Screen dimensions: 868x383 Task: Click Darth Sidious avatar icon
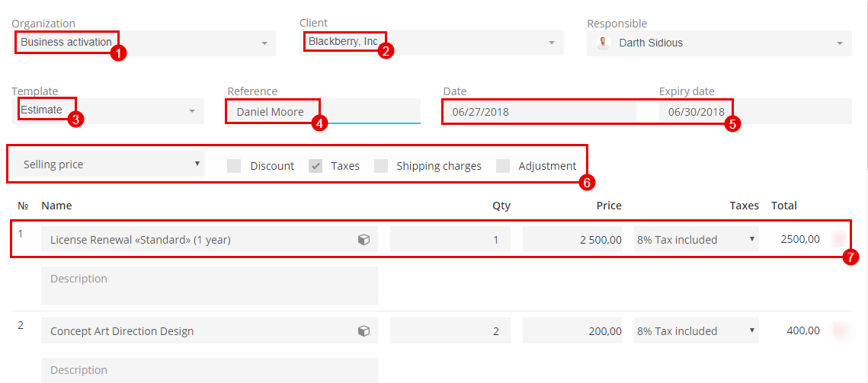coord(604,43)
